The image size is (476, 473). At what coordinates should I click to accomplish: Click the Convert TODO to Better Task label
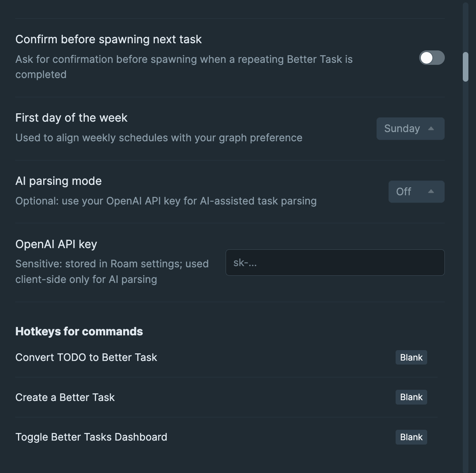pyautogui.click(x=86, y=357)
